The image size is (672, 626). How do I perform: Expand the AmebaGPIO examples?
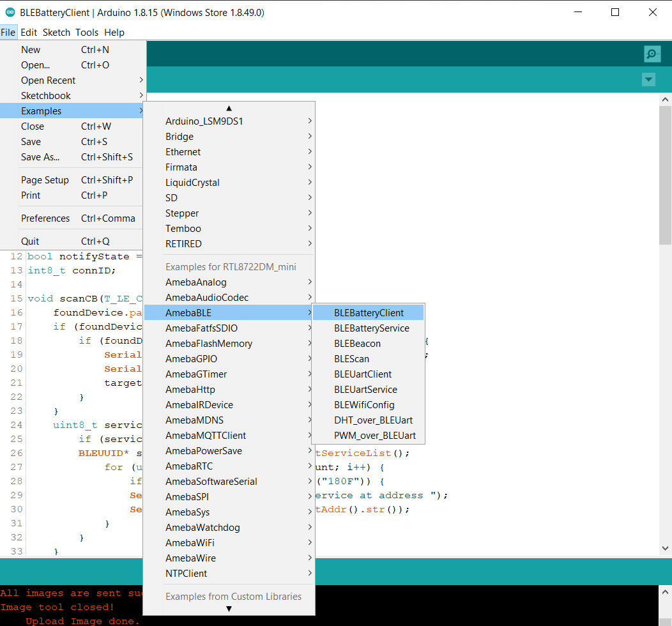[229, 359]
